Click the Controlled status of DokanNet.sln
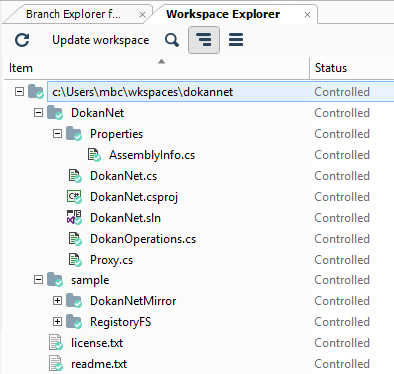 (342, 218)
